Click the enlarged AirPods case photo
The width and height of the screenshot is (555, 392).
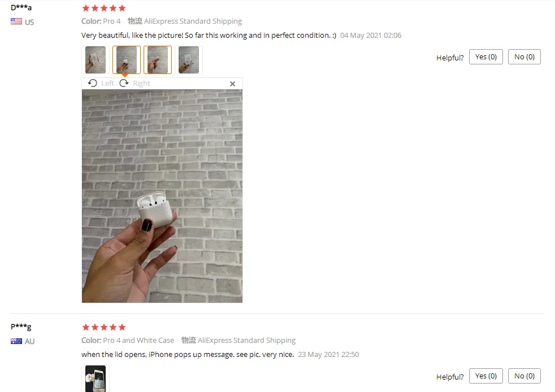click(162, 196)
